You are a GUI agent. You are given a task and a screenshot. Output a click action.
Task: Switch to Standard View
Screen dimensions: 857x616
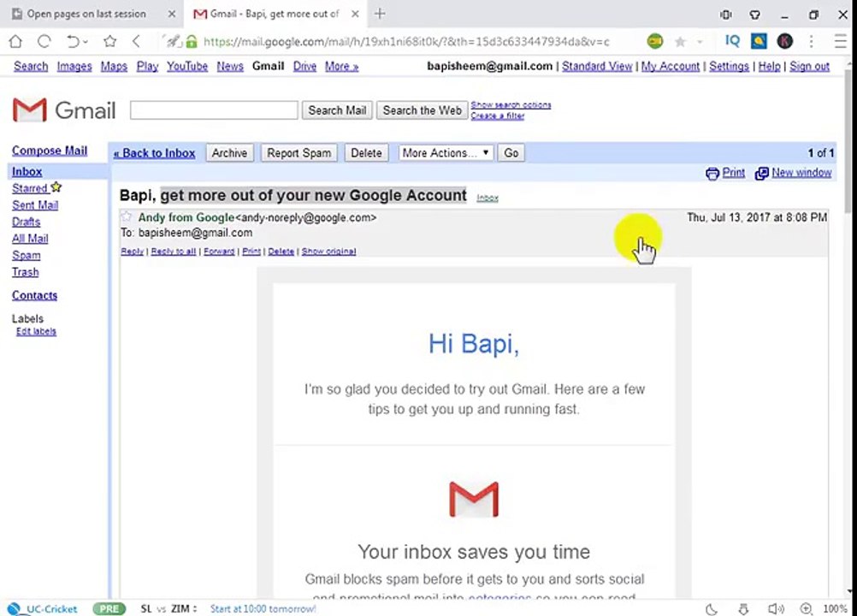pos(597,66)
